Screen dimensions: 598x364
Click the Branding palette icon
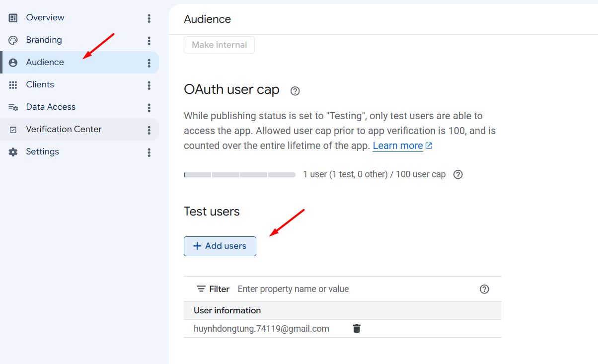click(x=13, y=40)
